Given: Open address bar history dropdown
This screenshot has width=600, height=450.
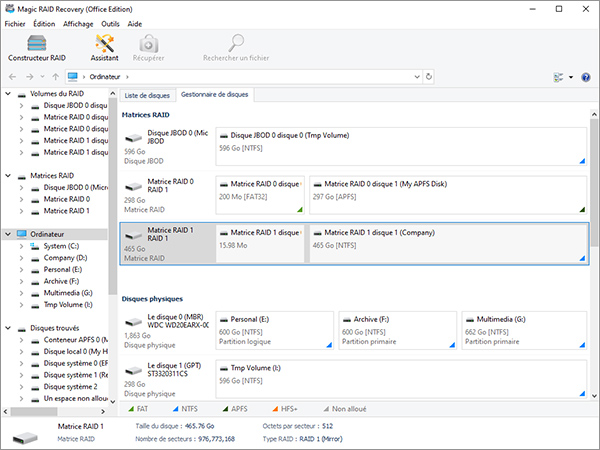Looking at the screenshot, I should (x=417, y=77).
